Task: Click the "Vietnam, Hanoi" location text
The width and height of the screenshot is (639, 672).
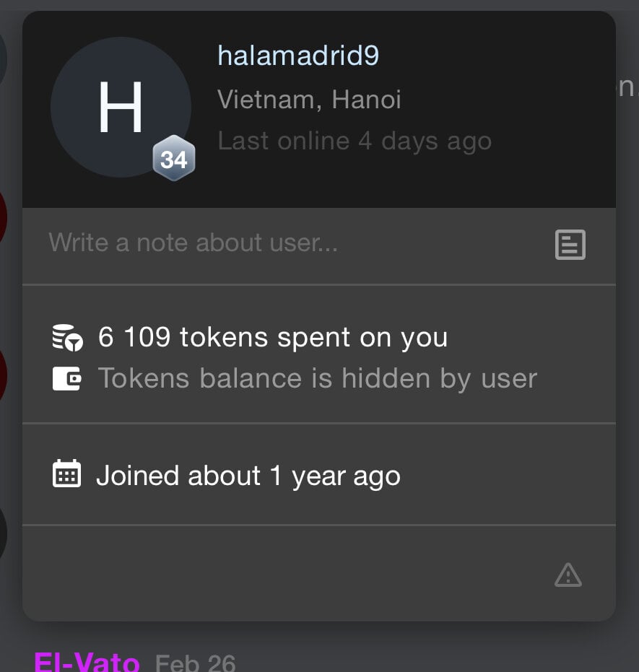Action: click(309, 99)
